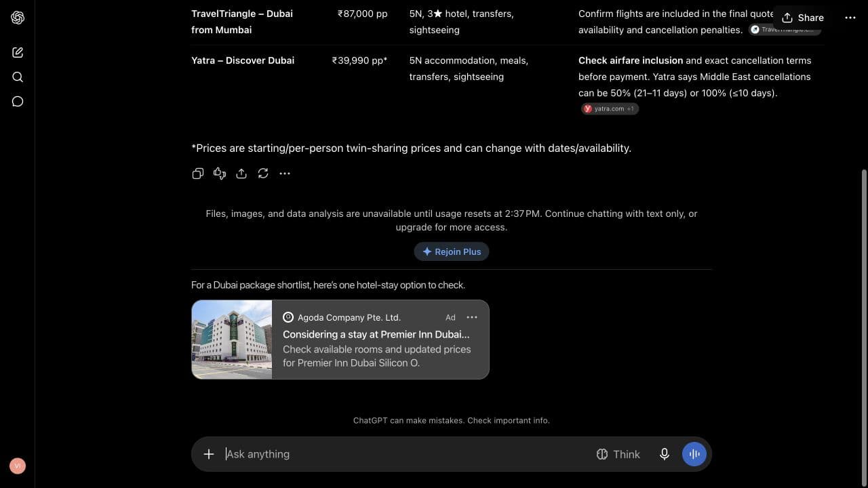This screenshot has width=868, height=488.
Task: Click 'ChatGPT can make mistakes' disclaimer text
Action: click(x=452, y=420)
